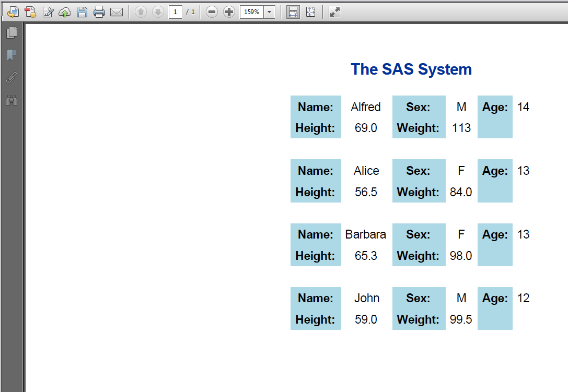Open the Attachments panel paperclip
The image size is (568, 392).
click(x=11, y=78)
